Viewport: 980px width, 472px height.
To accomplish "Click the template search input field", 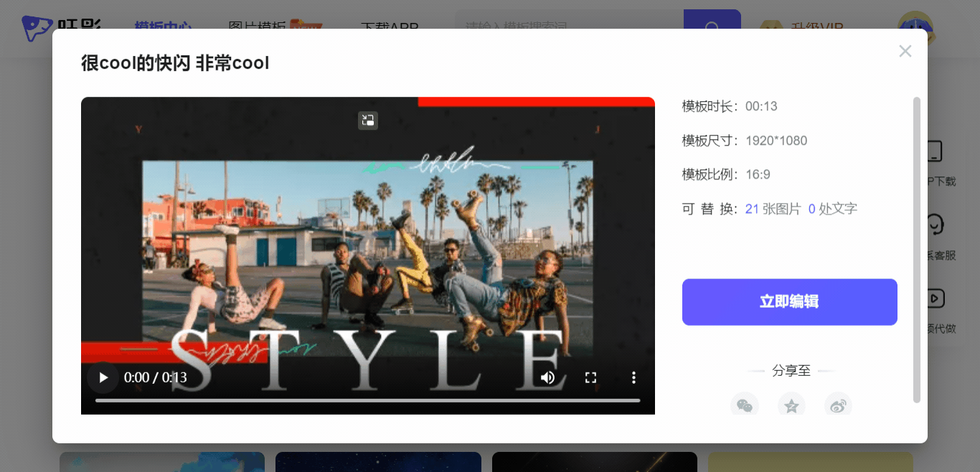I will pyautogui.click(x=570, y=28).
